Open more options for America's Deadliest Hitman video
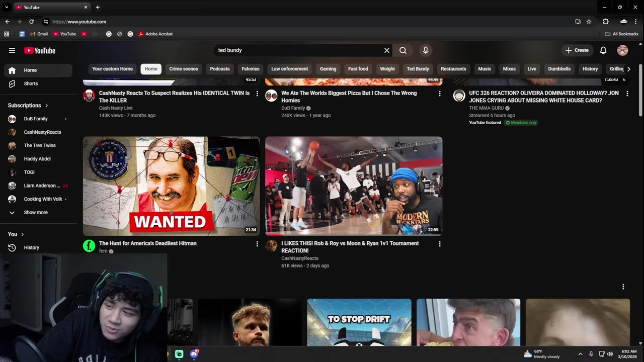 pos(257,244)
